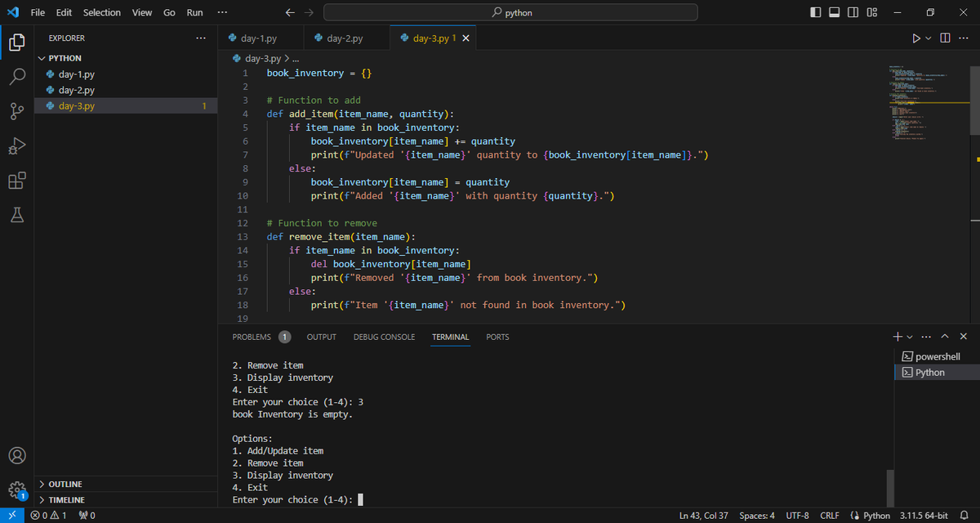The image size is (980, 523).
Task: Switch to OUTPUT panel tab
Action: 322,337
